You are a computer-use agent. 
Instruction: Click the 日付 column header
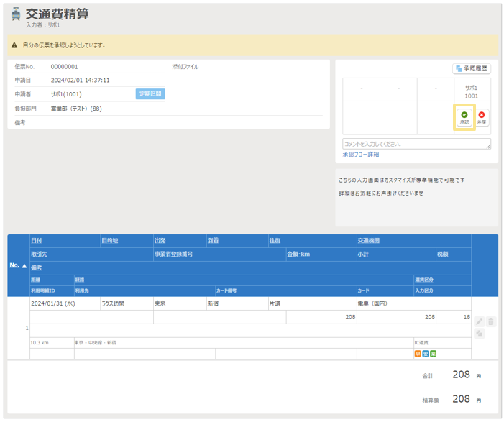37,241
